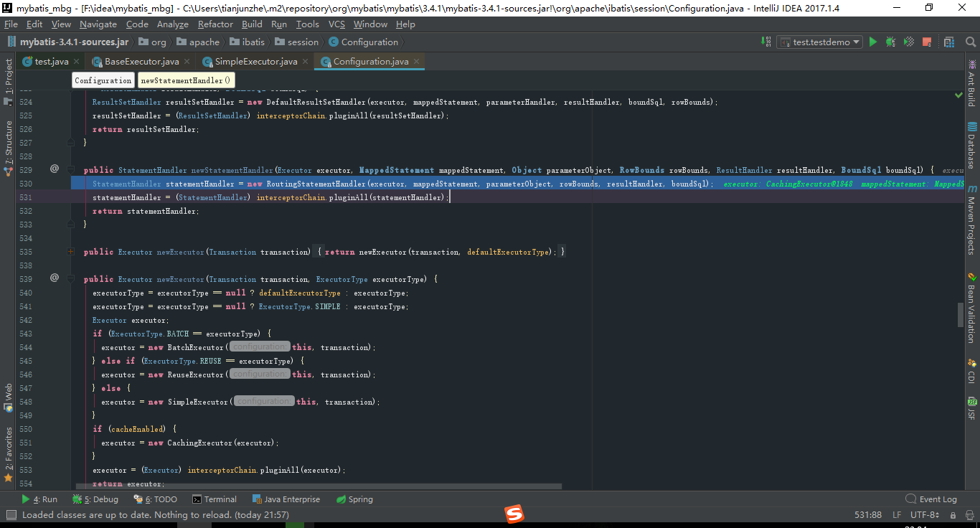This screenshot has height=528, width=980.
Task: Toggle the read-only lock in status bar
Action: tap(954, 514)
